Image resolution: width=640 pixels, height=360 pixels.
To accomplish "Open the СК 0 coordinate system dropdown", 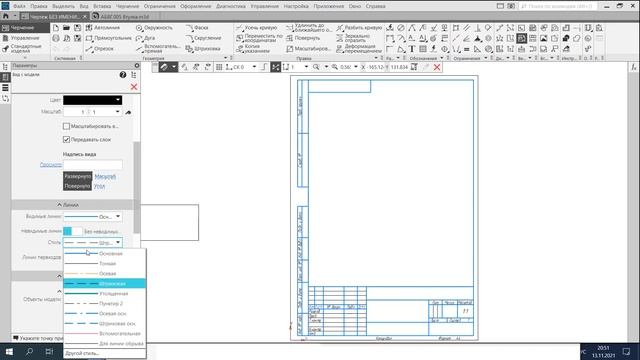I will [254, 67].
